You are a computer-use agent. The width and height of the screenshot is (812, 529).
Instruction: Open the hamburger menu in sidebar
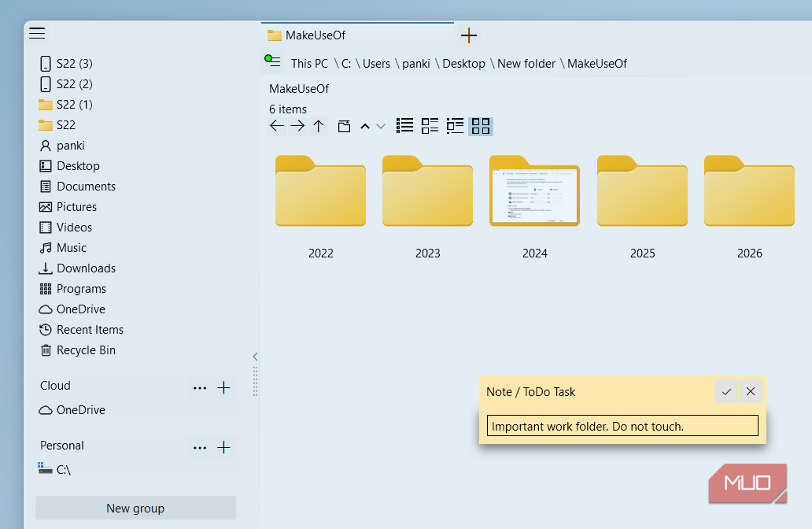[x=37, y=34]
